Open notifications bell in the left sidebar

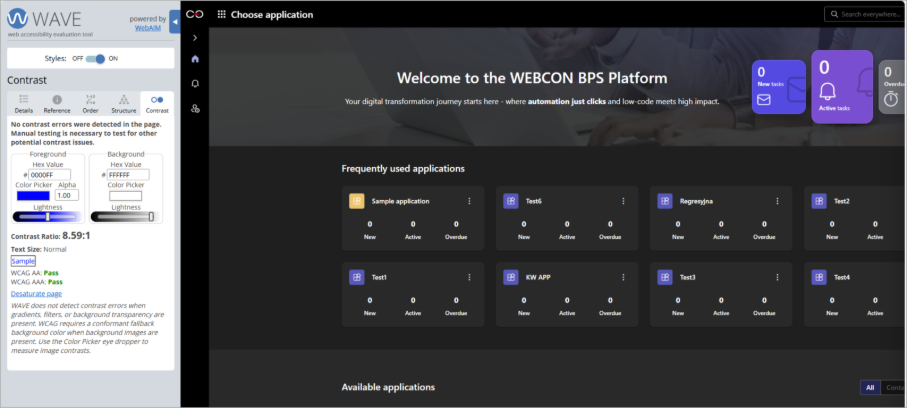195,83
